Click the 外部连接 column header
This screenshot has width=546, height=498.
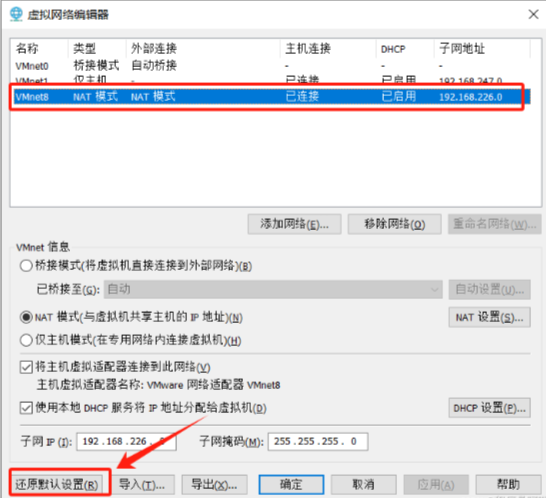pos(154,48)
